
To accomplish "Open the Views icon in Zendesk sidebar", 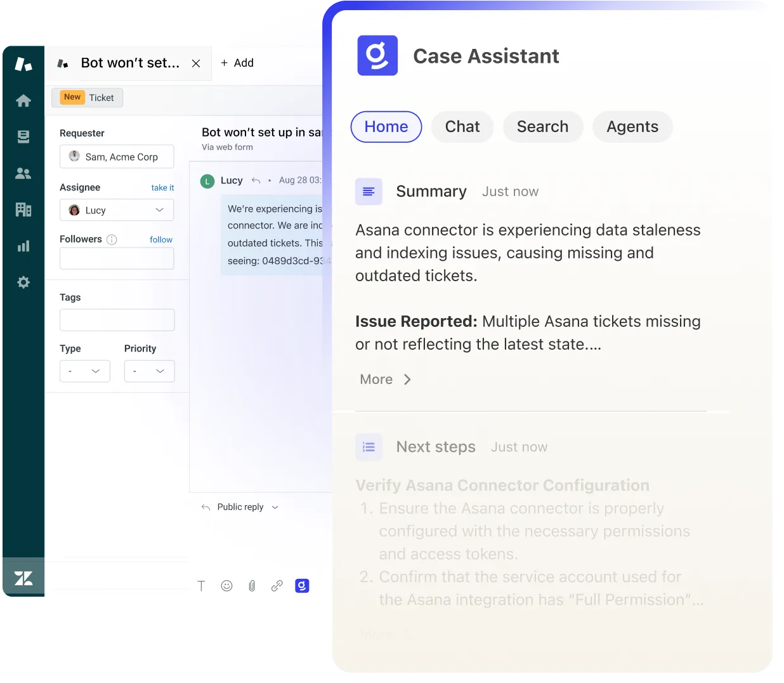I will (23, 137).
